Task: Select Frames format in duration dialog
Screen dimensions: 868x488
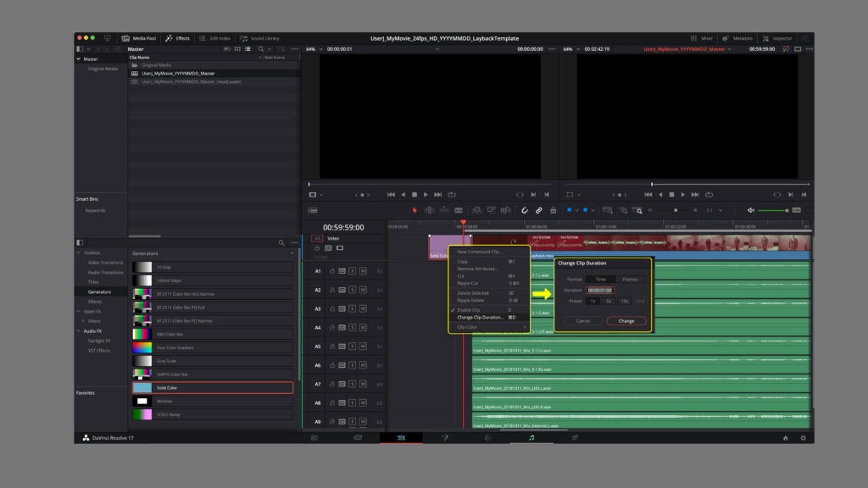Action: tap(630, 280)
